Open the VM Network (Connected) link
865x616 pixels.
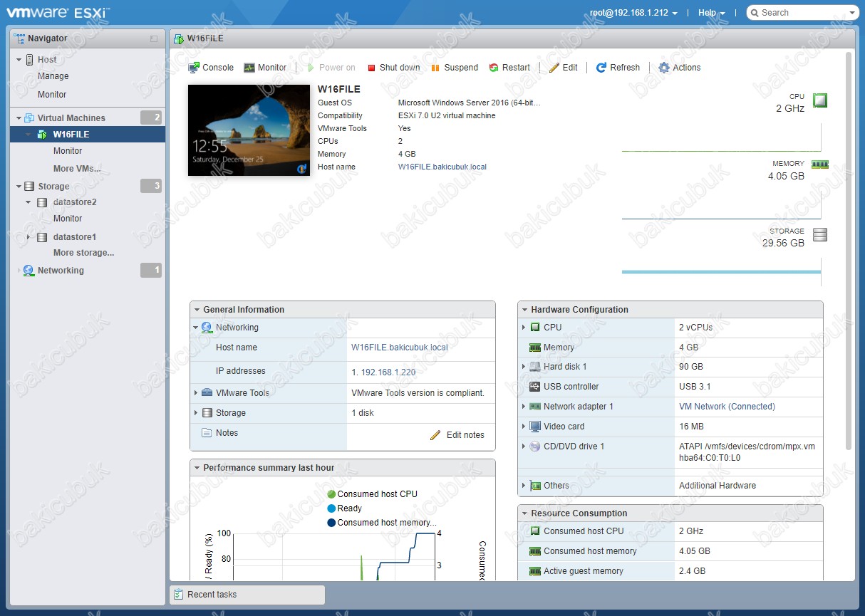click(727, 407)
